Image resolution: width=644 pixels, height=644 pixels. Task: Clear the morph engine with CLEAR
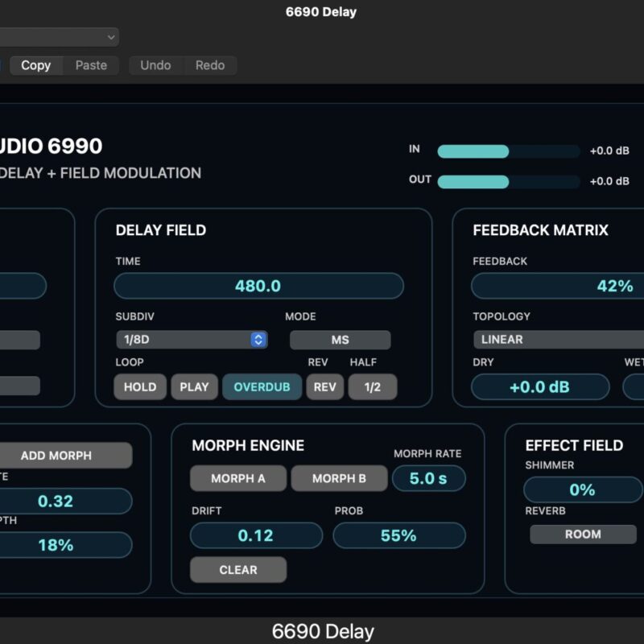tap(237, 569)
